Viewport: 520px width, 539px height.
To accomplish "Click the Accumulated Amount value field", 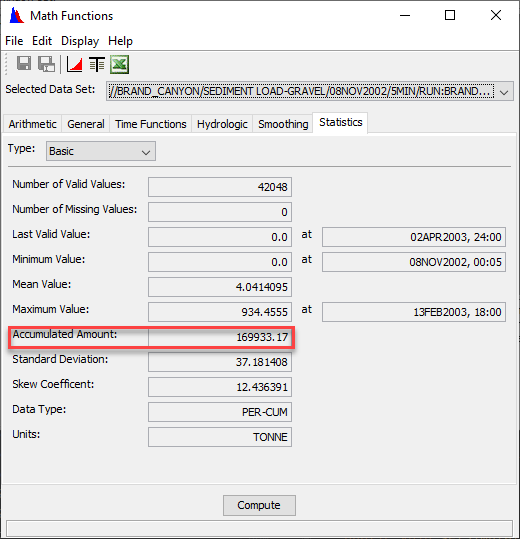I will coord(220,337).
